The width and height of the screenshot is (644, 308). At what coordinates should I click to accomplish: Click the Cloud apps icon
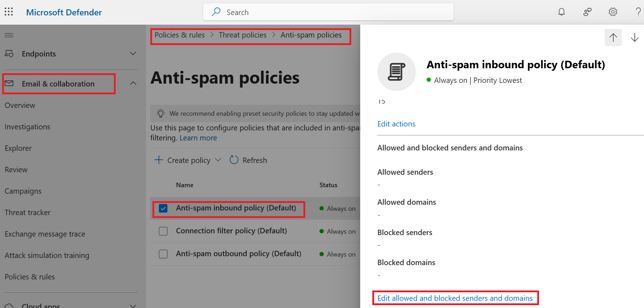click(x=9, y=306)
